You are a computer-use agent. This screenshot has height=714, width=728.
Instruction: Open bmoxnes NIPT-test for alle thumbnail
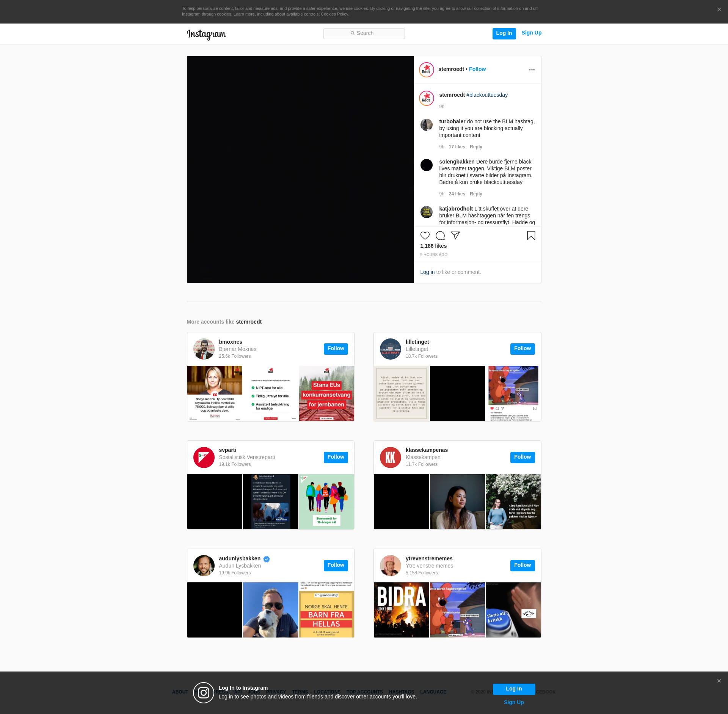pyautogui.click(x=270, y=393)
